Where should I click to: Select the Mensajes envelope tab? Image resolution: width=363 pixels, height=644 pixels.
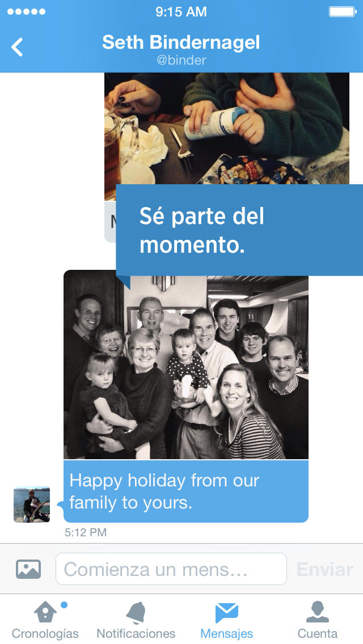[x=226, y=620]
